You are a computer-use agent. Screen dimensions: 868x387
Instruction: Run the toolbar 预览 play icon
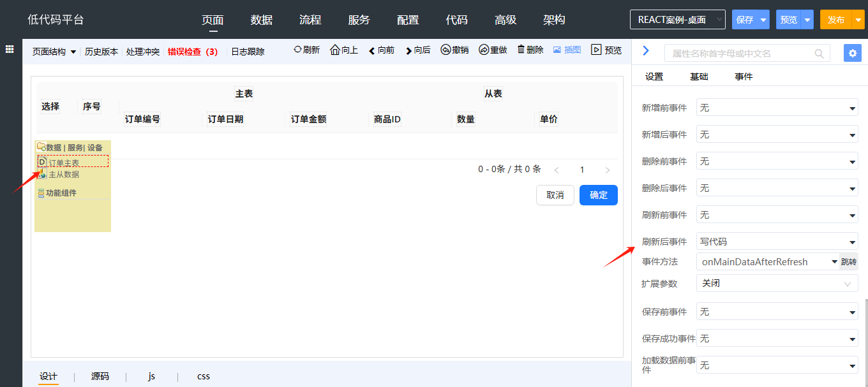tap(606, 50)
